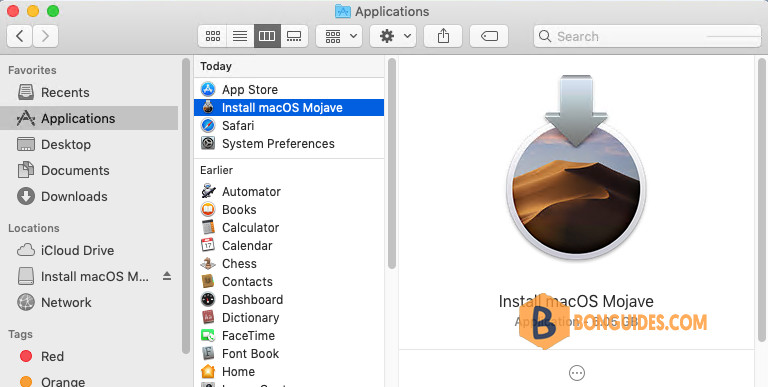Select the Orange tag

(89, 381)
